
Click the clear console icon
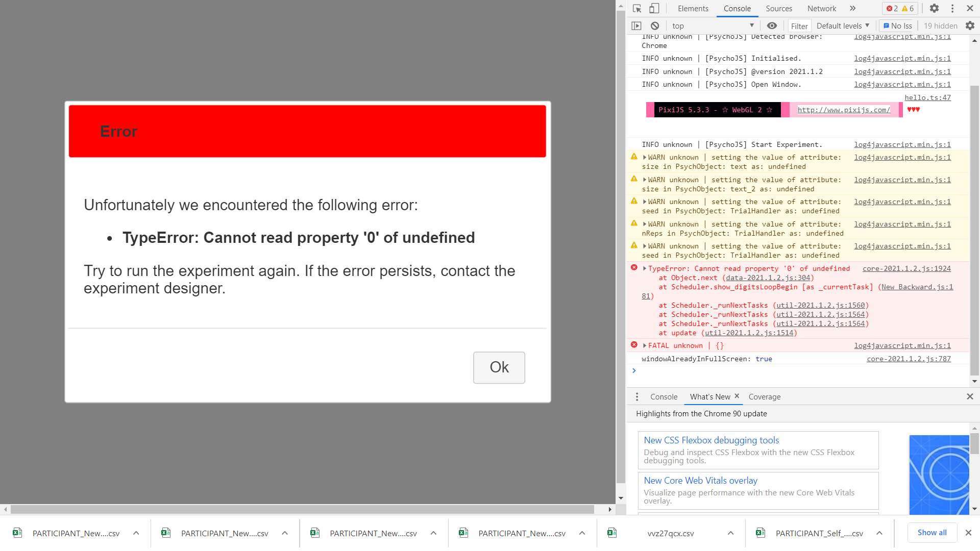(x=655, y=26)
